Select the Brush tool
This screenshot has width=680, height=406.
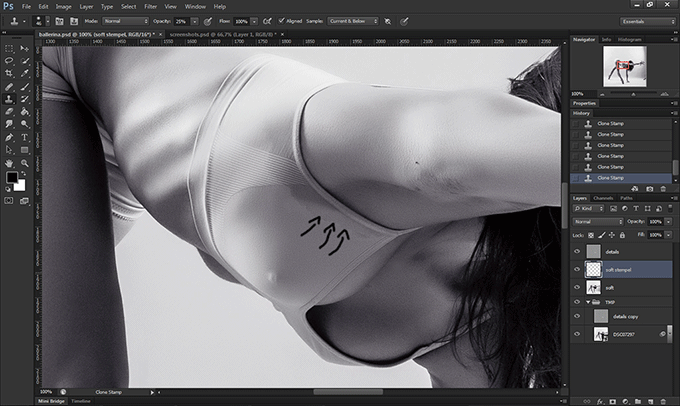pyautogui.click(x=25, y=87)
